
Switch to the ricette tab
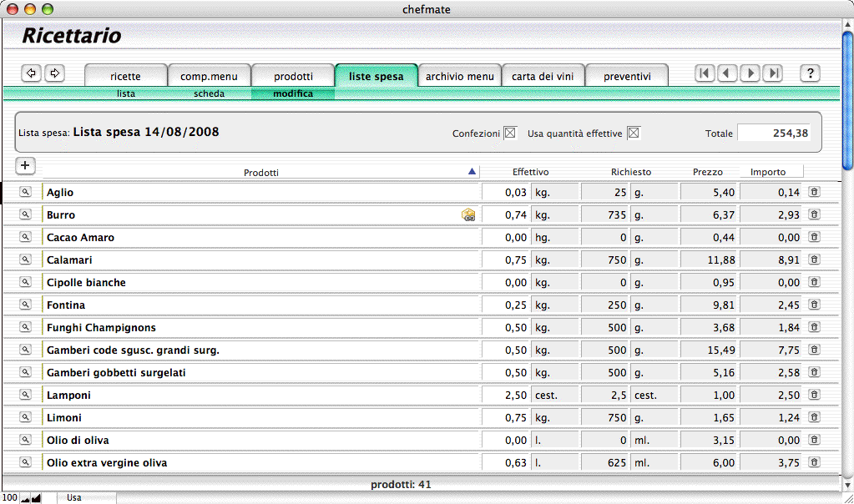[x=125, y=76]
